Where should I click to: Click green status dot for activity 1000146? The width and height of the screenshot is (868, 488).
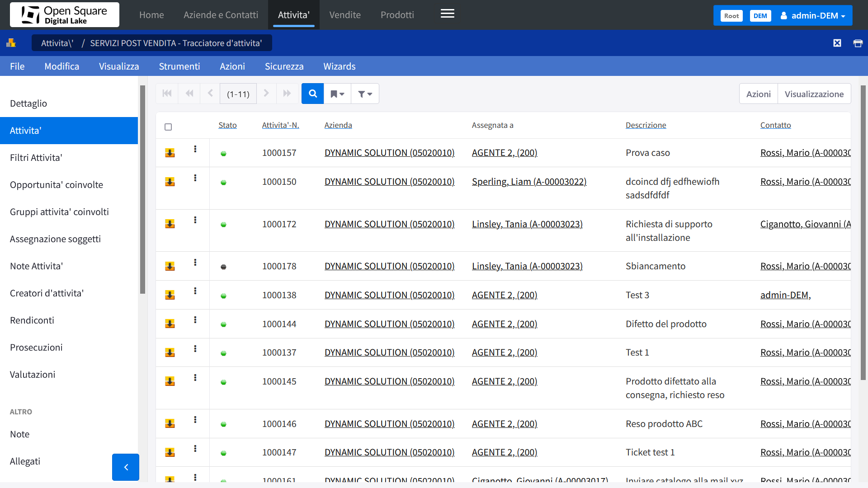pos(223,424)
